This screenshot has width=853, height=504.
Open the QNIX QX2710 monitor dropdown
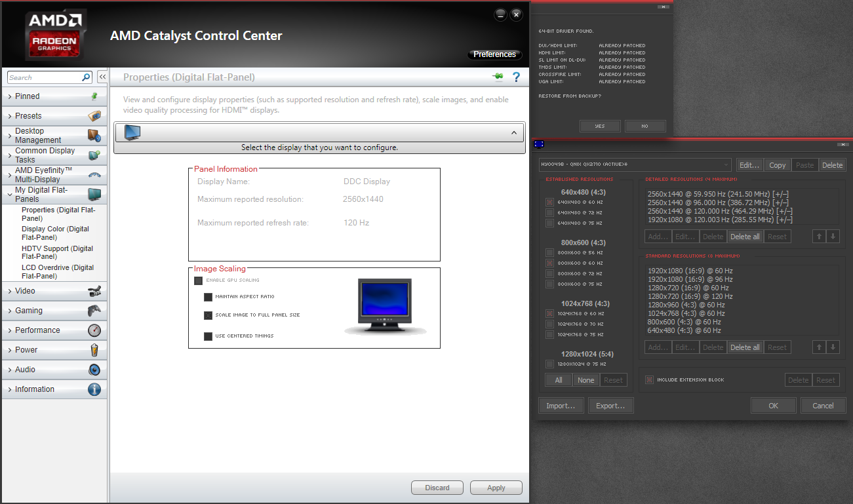point(634,165)
